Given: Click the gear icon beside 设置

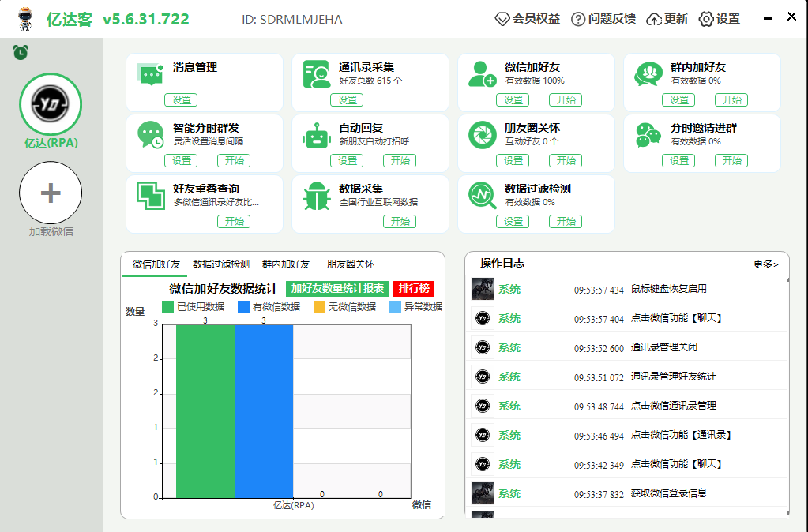Looking at the screenshot, I should pyautogui.click(x=706, y=20).
